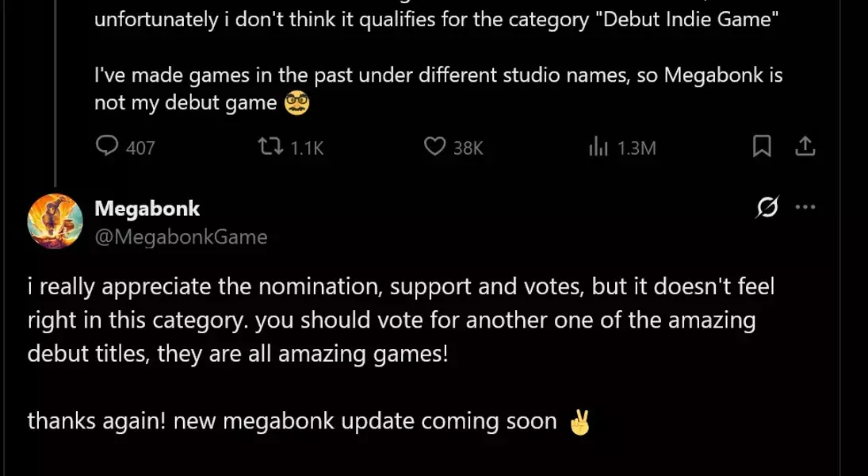This screenshot has height=476, width=868.
Task: Click the 1.3M views count
Action: coord(637,148)
